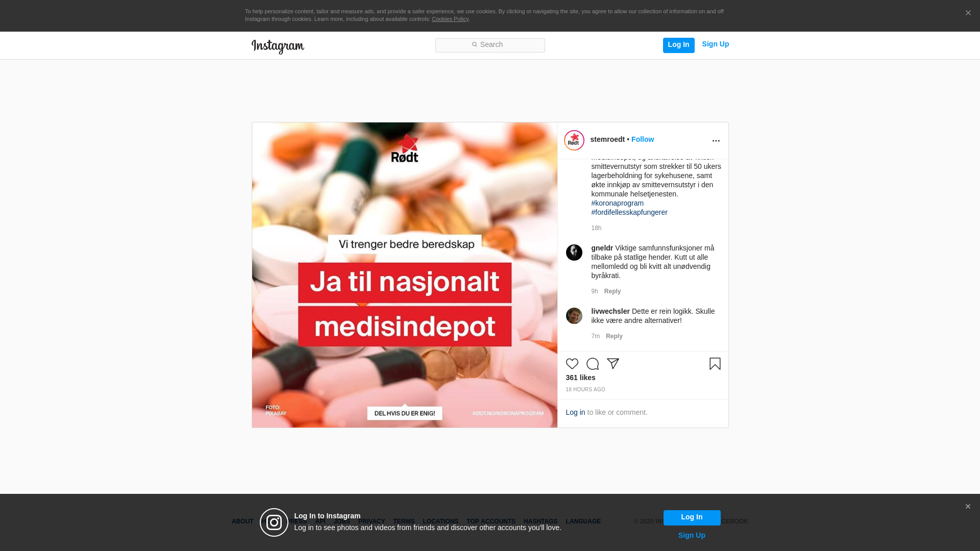The width and height of the screenshot is (980, 551).
Task: Save post with the bookmark icon
Action: [x=715, y=364]
